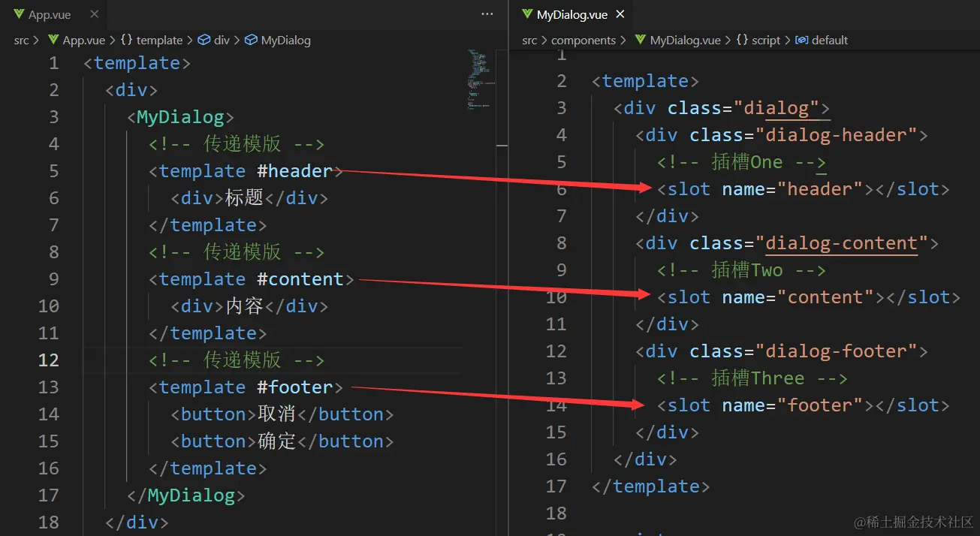Click the curly braces icon beside template breadcrumb
The image size is (980, 536).
coord(126,41)
